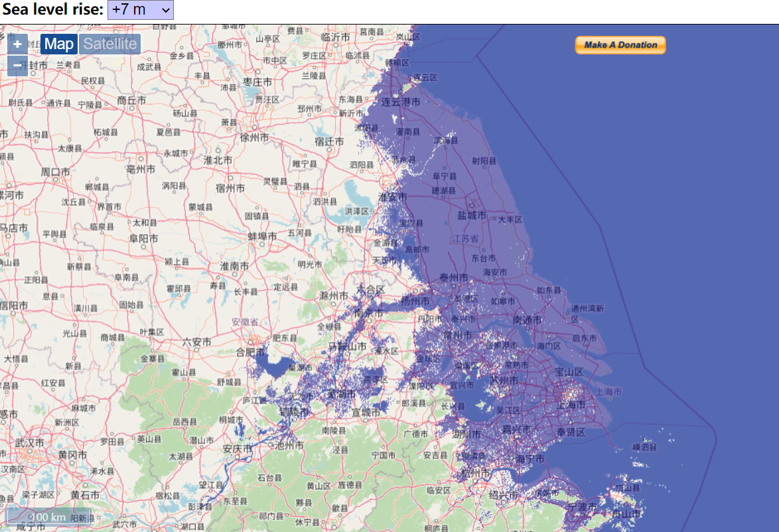Select the 连云港市 label on the map
The image size is (779, 532).
[401, 102]
